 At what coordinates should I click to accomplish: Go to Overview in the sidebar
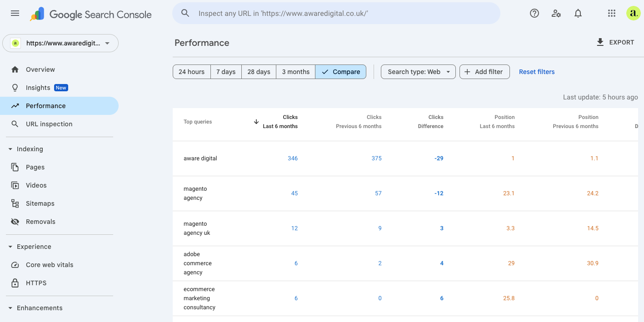click(x=59, y=69)
